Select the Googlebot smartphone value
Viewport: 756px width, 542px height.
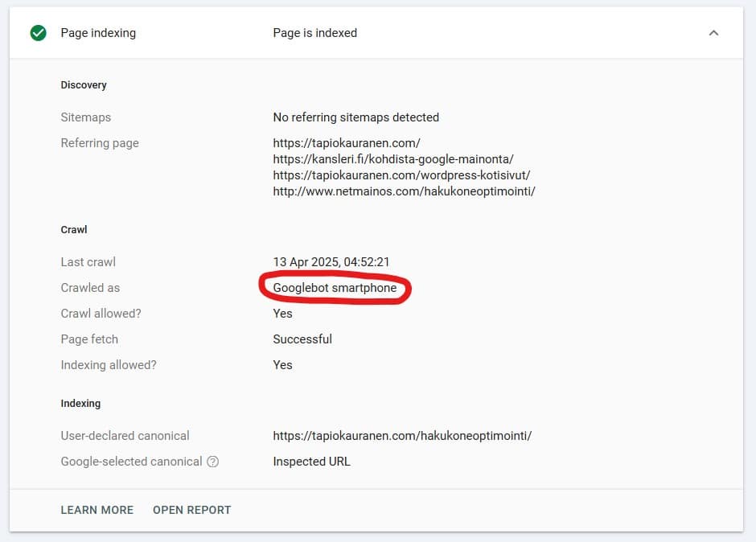click(335, 288)
